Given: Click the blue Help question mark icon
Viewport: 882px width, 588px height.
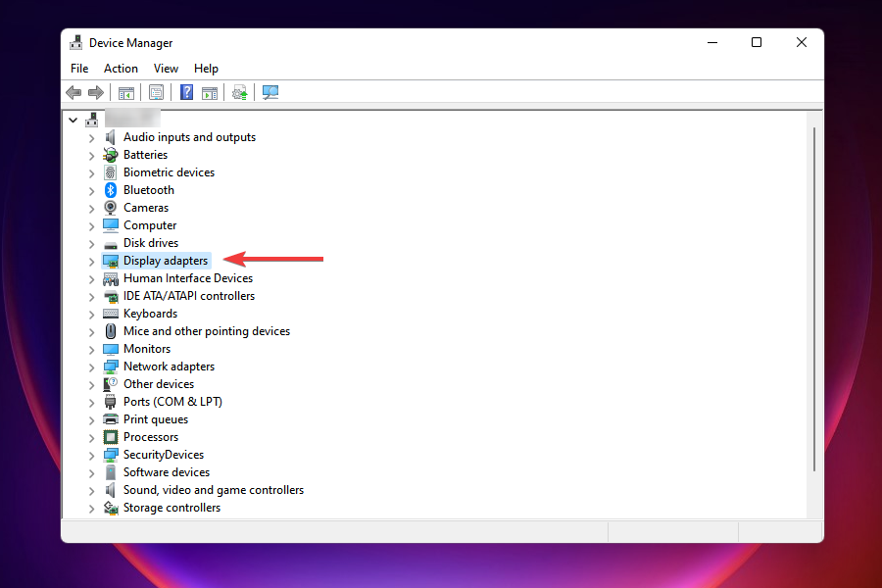Looking at the screenshot, I should 186,92.
